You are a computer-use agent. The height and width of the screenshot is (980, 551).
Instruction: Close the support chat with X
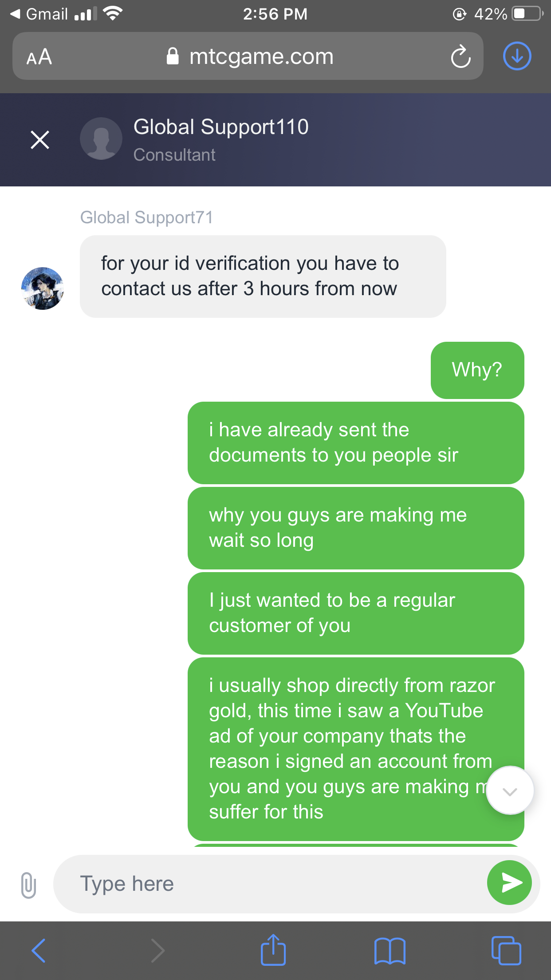coord(40,139)
